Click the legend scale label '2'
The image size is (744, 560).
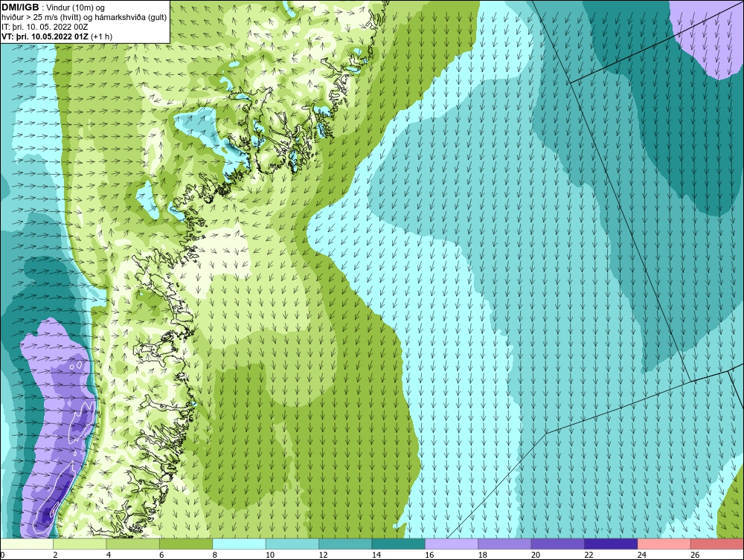56,555
